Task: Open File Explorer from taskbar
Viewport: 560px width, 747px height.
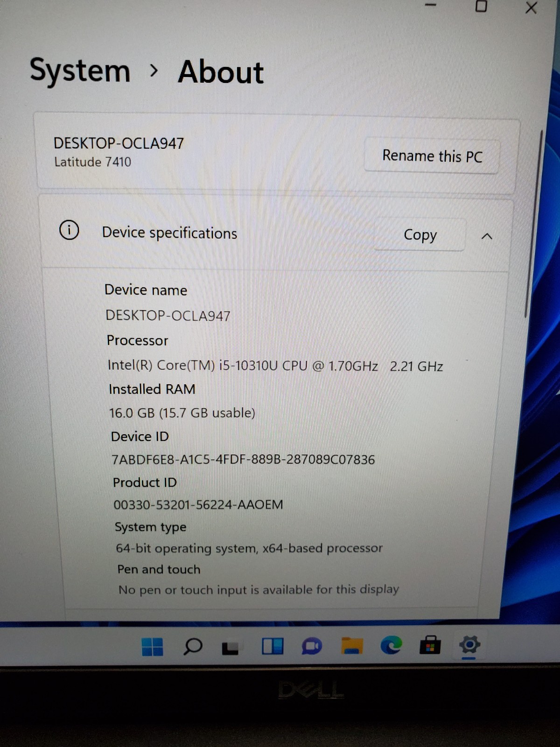Action: click(x=352, y=646)
